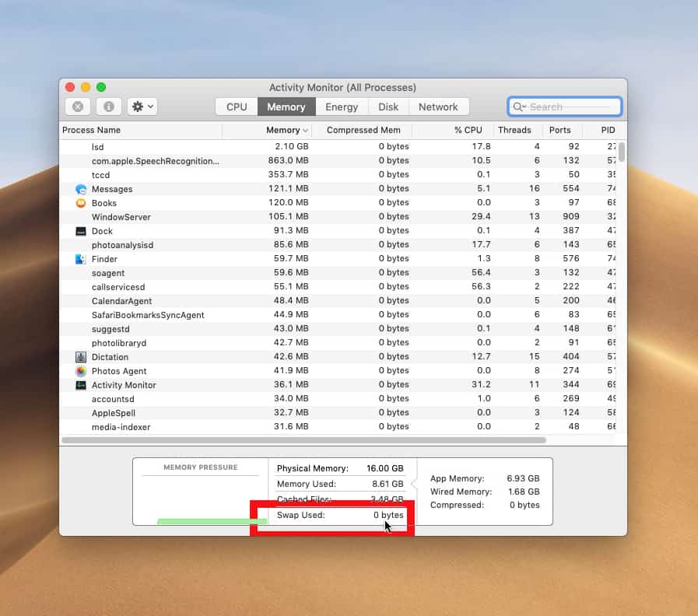Image resolution: width=698 pixels, height=616 pixels.
Task: Select the media-indexer process row
Action: pos(338,427)
